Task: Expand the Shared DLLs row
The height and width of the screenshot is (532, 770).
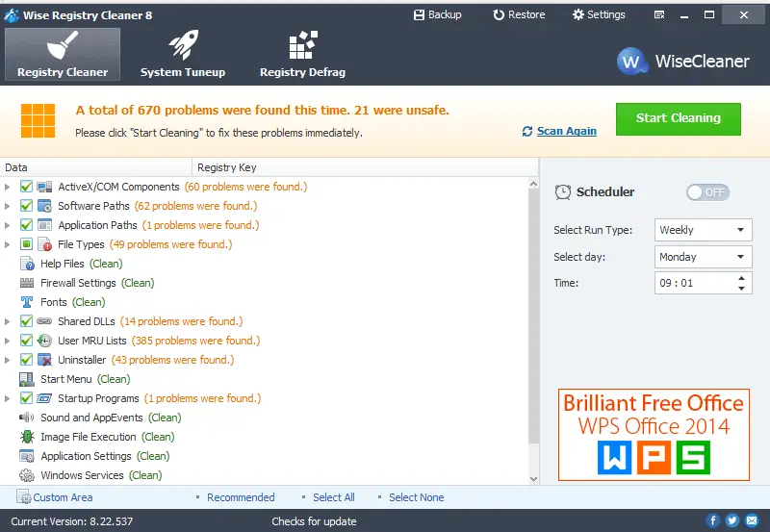Action: point(7,321)
